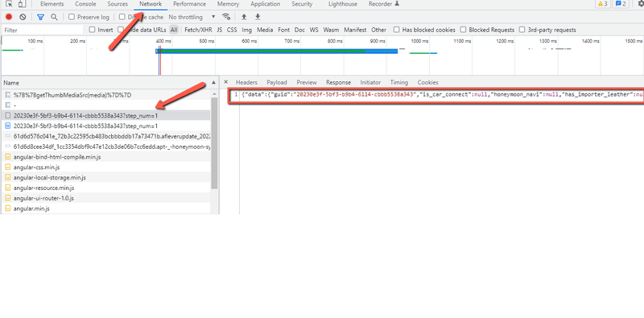Click the request list vertical scrollbar

(x=214, y=144)
